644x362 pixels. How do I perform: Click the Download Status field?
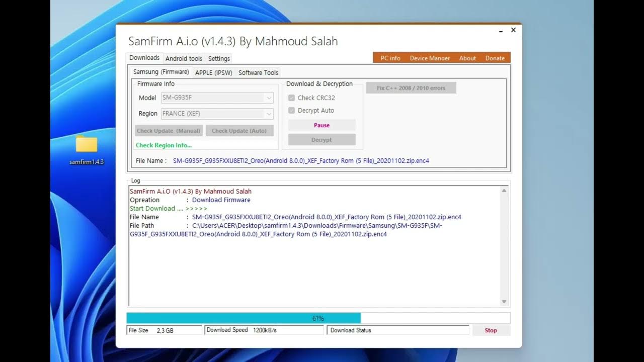tap(398, 330)
